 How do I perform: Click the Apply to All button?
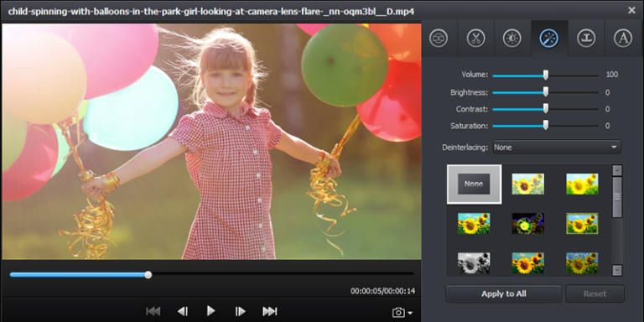[503, 293]
